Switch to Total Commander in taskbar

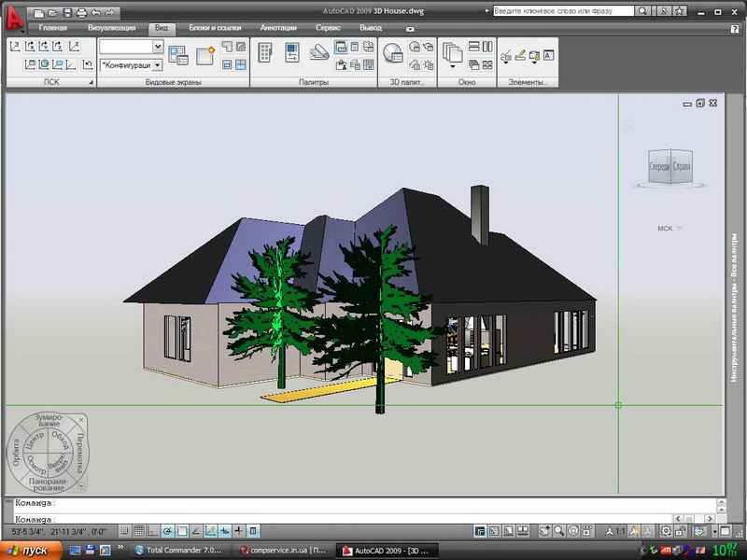[x=179, y=550]
